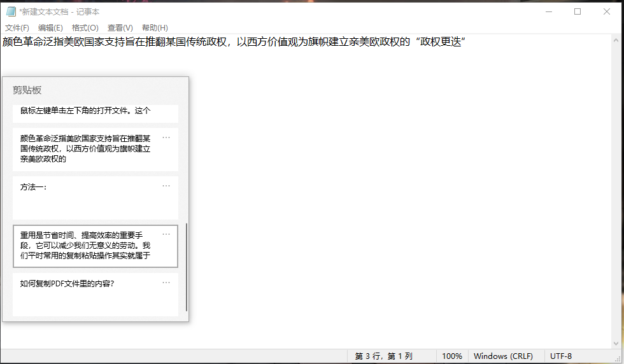Paste the 方法一： clipboard entry
The image size is (624, 364).
96,198
